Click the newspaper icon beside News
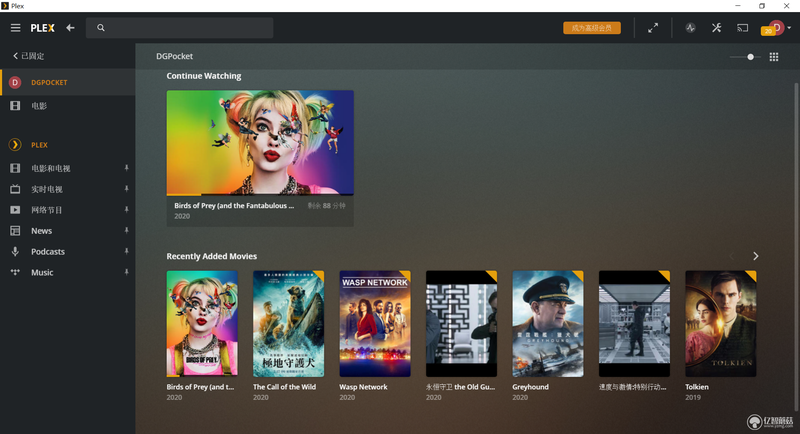Screen dimensions: 800x434 click(x=15, y=231)
